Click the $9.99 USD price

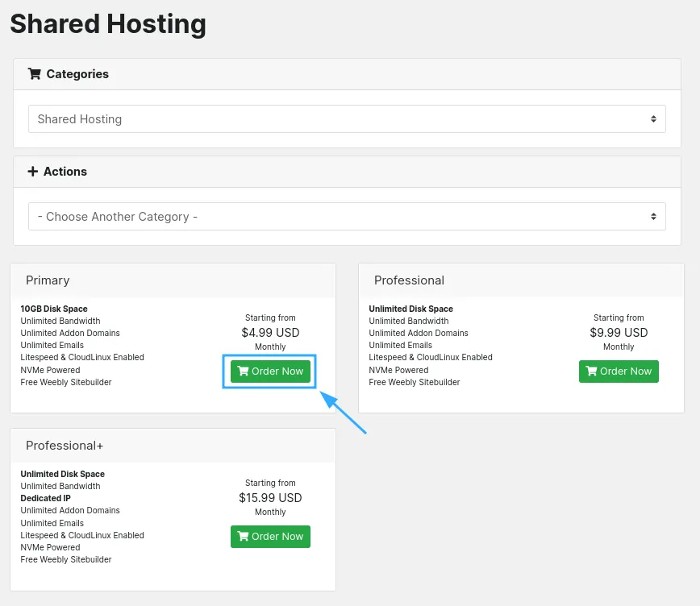(x=619, y=333)
